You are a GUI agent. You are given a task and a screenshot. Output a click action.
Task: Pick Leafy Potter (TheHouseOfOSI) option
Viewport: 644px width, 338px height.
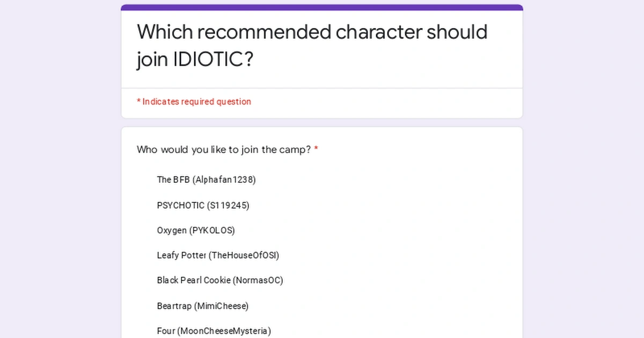(x=218, y=255)
